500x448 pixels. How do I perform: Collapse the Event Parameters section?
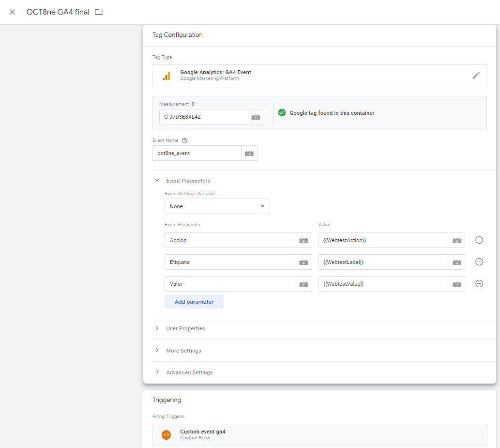click(x=157, y=181)
